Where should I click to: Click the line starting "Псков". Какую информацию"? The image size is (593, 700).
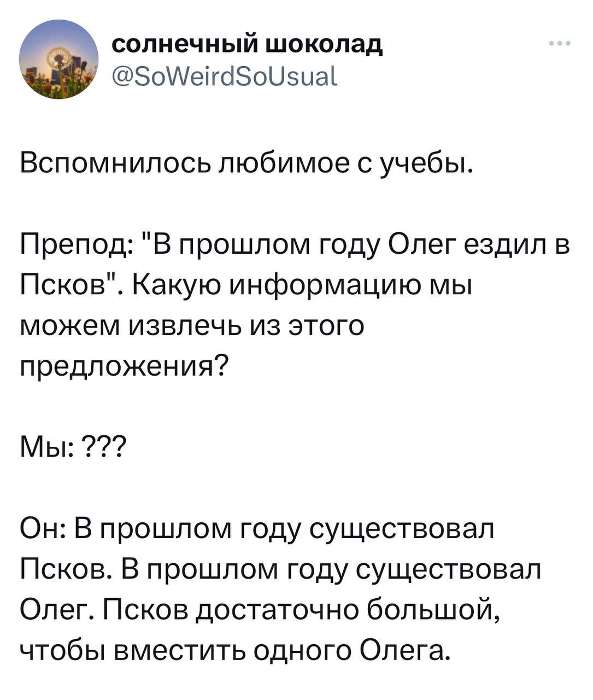click(245, 286)
